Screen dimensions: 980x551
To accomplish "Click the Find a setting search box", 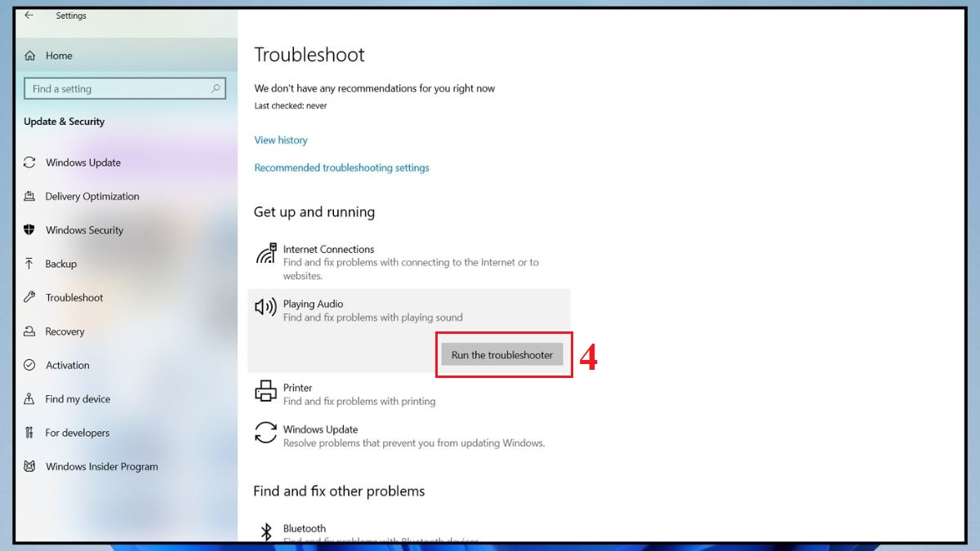I will coord(125,89).
